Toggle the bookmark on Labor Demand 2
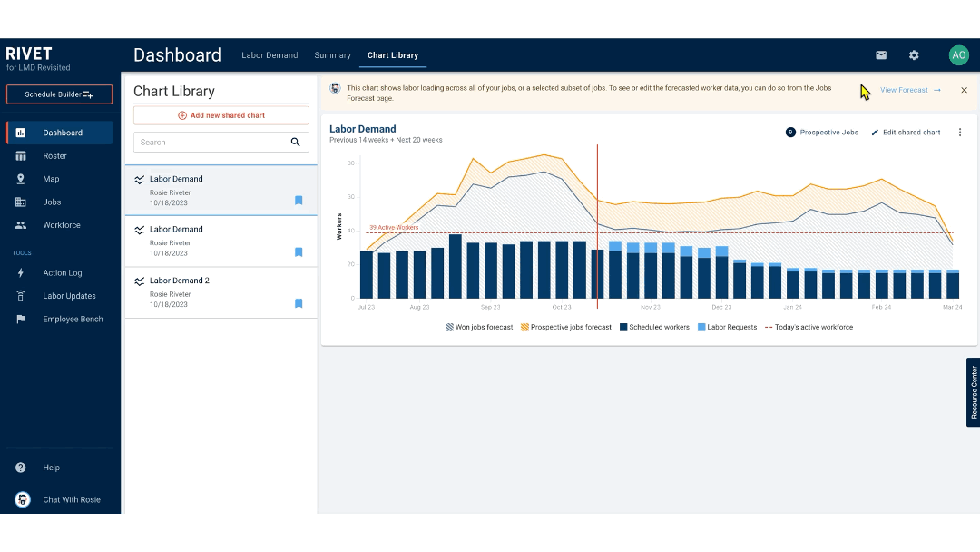The width and height of the screenshot is (980, 552). [x=299, y=303]
